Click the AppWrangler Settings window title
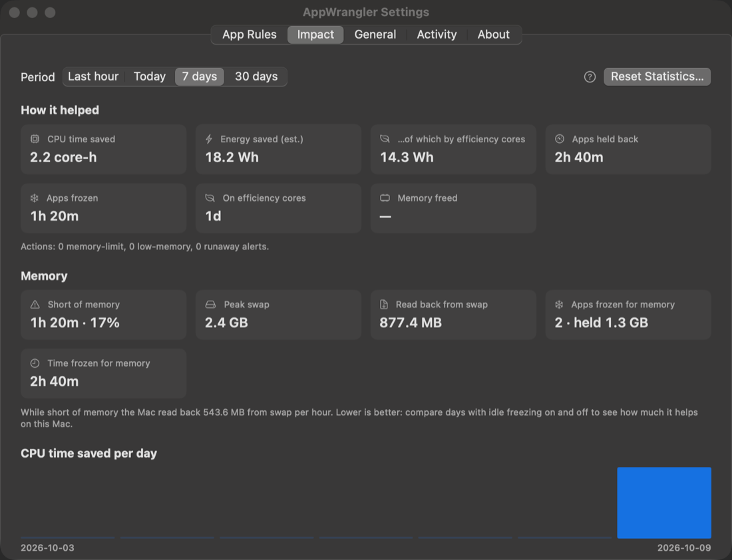Viewport: 732px width, 560px height. click(366, 12)
